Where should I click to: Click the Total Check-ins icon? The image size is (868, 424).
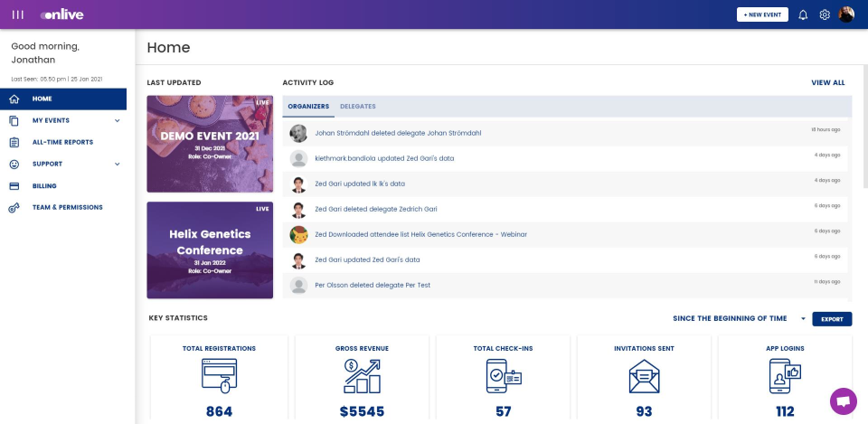click(x=503, y=375)
